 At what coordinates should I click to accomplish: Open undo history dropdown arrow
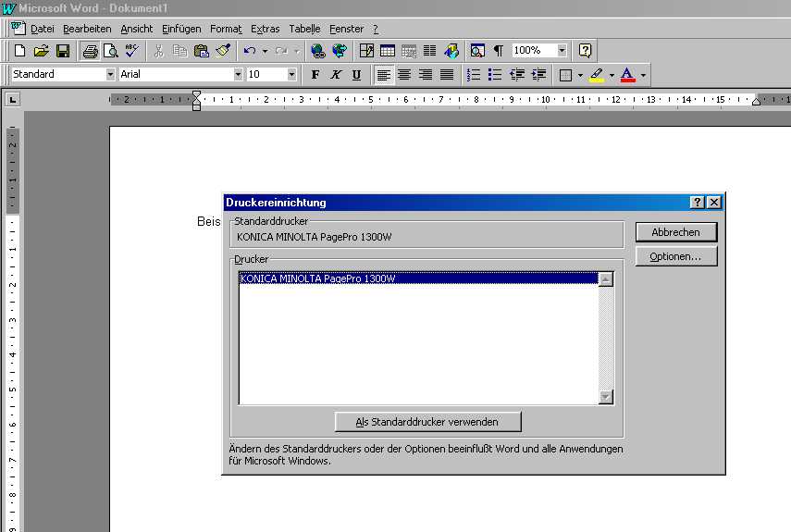tap(265, 51)
